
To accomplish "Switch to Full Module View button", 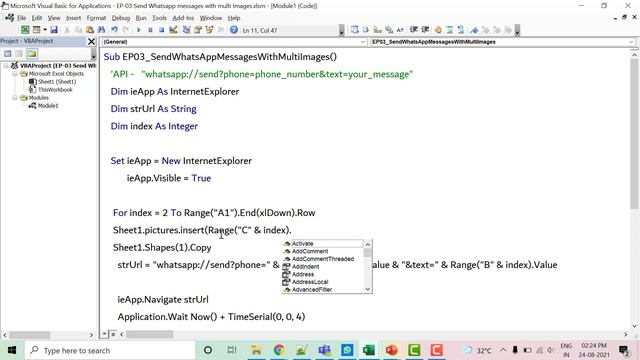I will [x=113, y=334].
